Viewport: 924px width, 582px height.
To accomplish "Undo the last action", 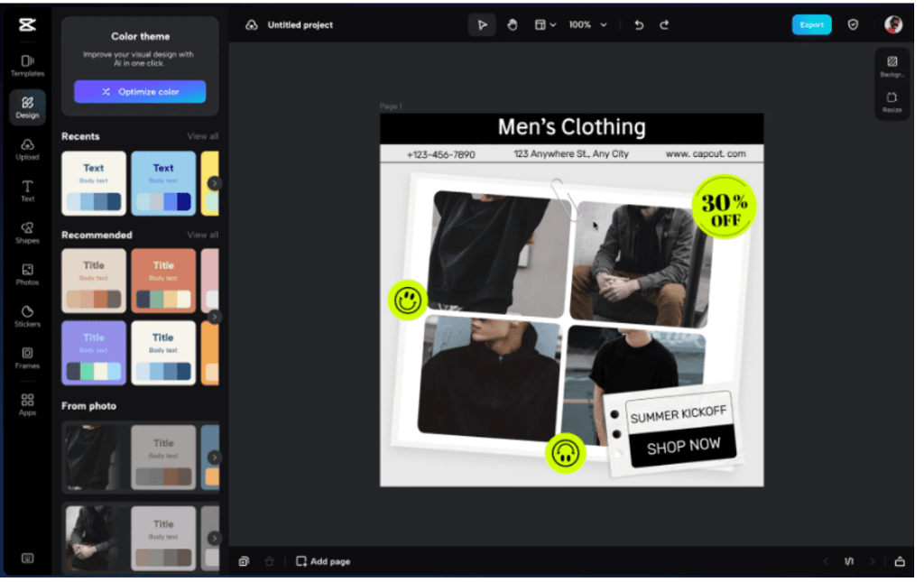I will tap(639, 24).
